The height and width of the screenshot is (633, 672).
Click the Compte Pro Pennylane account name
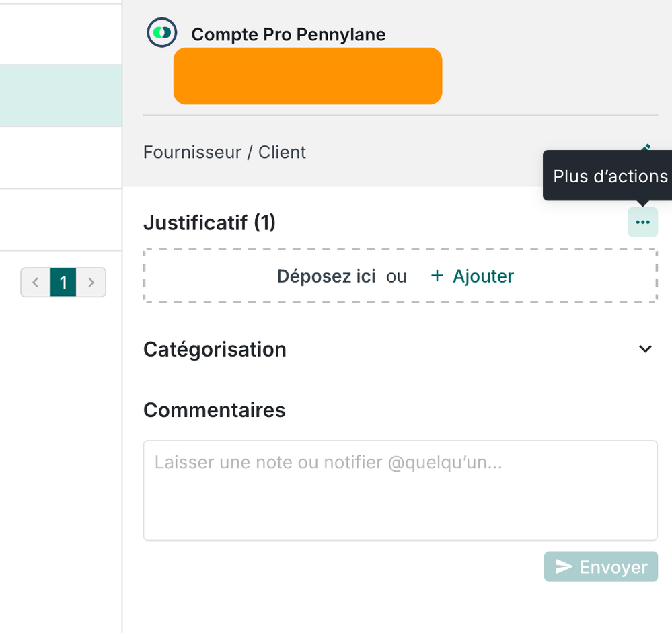tap(288, 34)
